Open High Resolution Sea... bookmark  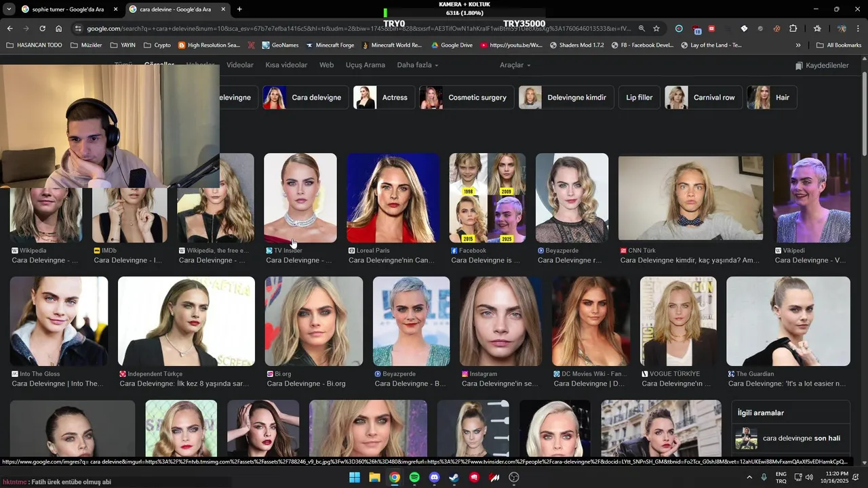point(209,45)
